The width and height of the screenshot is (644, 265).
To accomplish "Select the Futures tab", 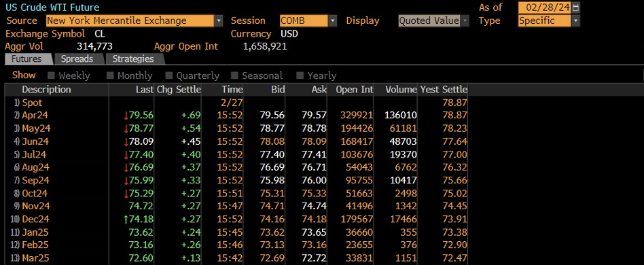I will click(26, 58).
